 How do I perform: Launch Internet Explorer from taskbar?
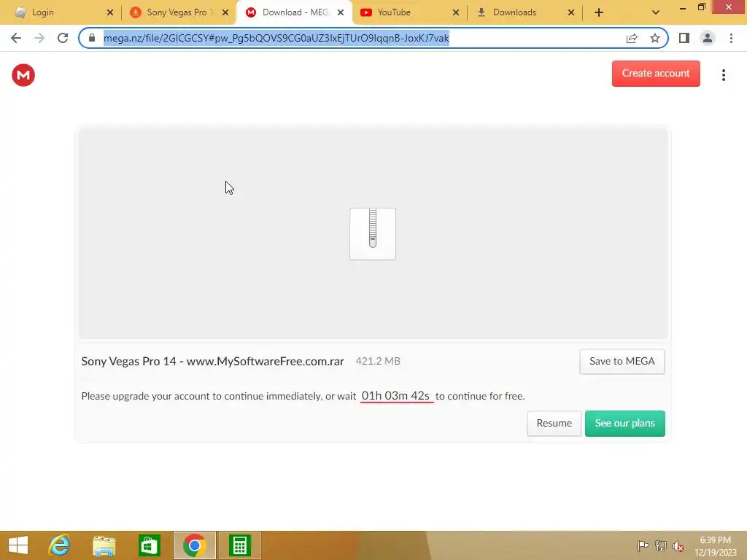coord(59,545)
